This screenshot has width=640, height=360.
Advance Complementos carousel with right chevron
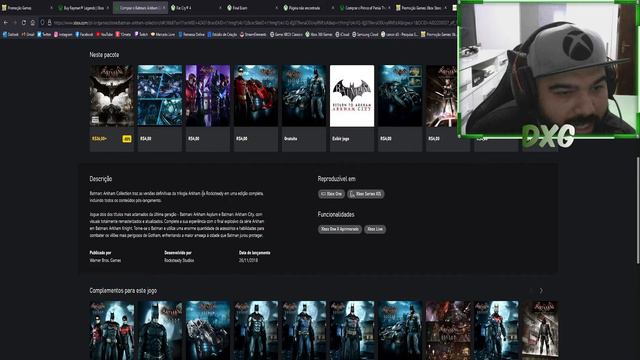[541, 291]
